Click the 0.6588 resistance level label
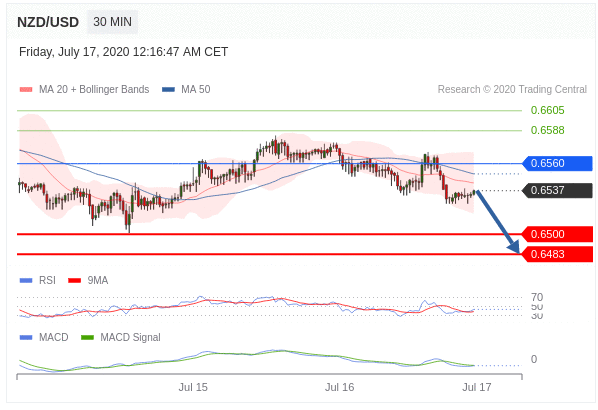The image size is (598, 410). point(547,130)
